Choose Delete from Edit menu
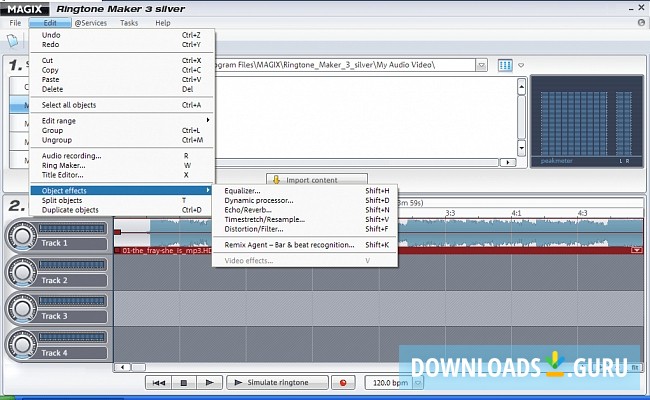The width and height of the screenshot is (650, 400). point(122,89)
